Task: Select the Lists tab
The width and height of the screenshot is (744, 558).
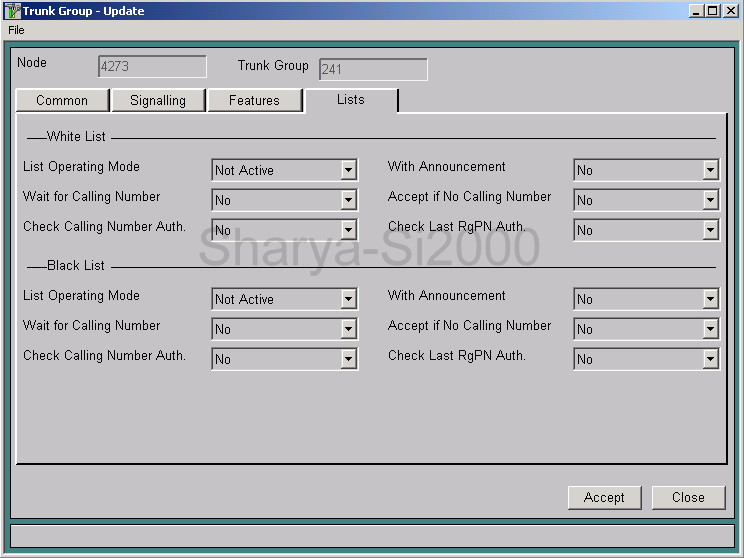Action: point(351,100)
